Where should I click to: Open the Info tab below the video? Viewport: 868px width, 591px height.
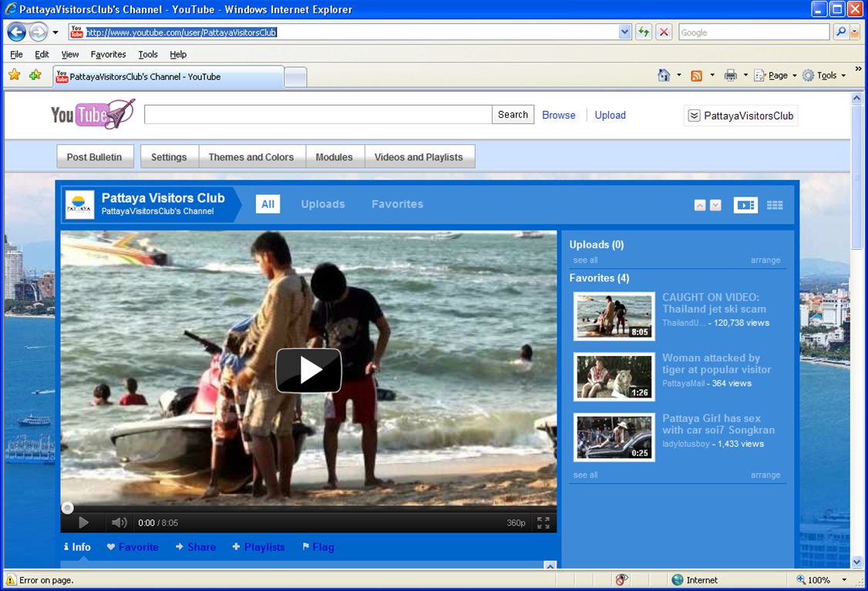point(78,547)
